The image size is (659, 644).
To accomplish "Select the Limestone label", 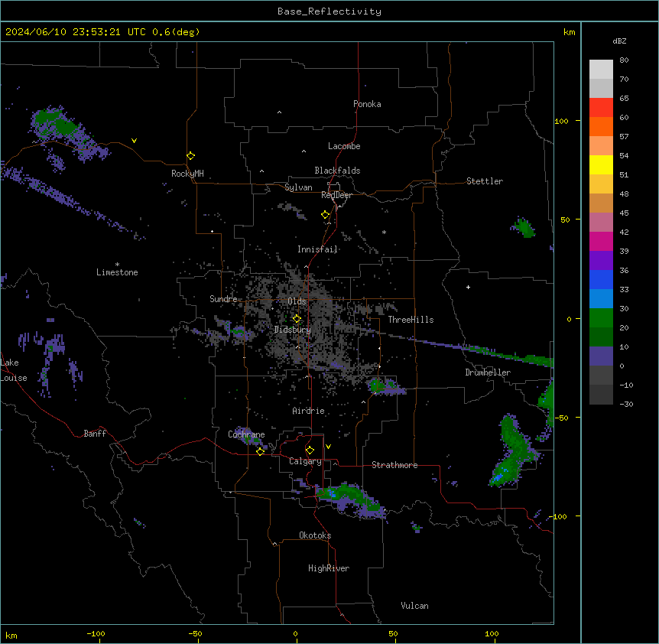I will tap(117, 272).
